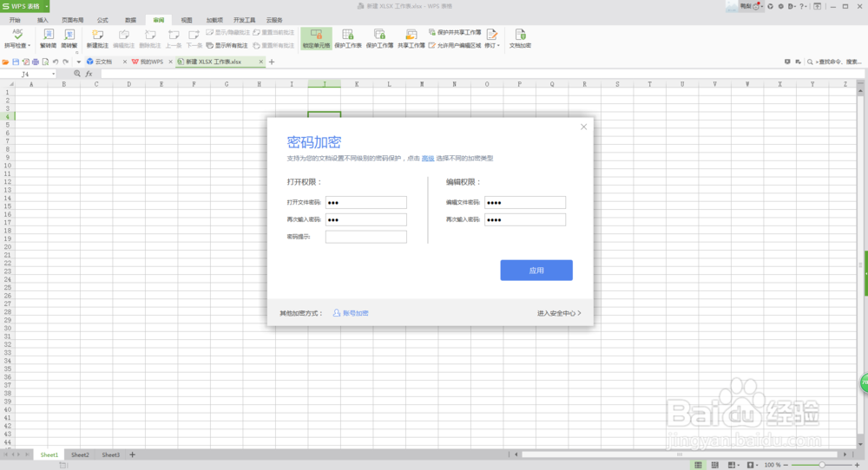Image resolution: width=868 pixels, height=470 pixels.
Task: Expand the quick access toolbar dropdown arrow
Action: (x=79, y=62)
